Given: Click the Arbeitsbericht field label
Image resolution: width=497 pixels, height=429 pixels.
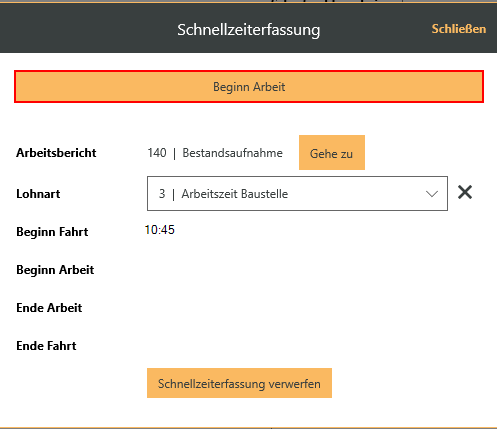Looking at the screenshot, I should (x=56, y=153).
